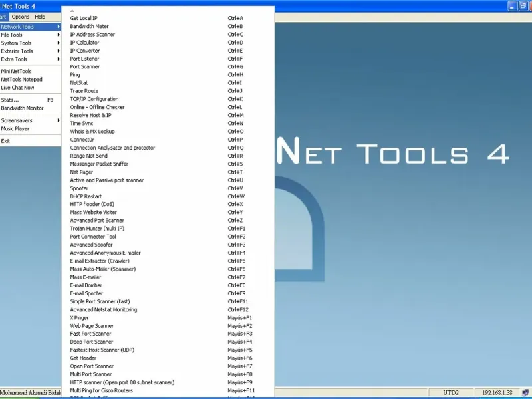Expand the Network Tools submenu

click(x=31, y=27)
